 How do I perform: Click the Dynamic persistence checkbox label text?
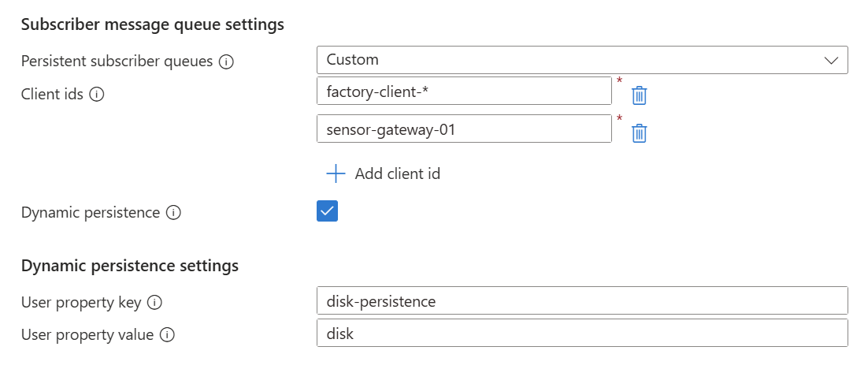(91, 213)
